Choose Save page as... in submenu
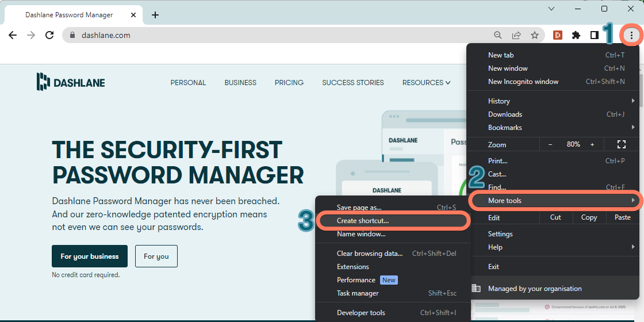The width and height of the screenshot is (644, 322). pos(393,208)
